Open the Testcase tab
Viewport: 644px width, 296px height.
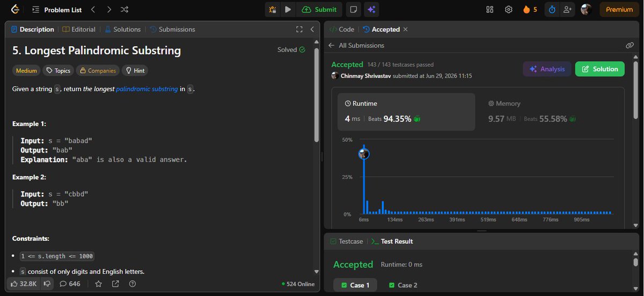pyautogui.click(x=347, y=241)
